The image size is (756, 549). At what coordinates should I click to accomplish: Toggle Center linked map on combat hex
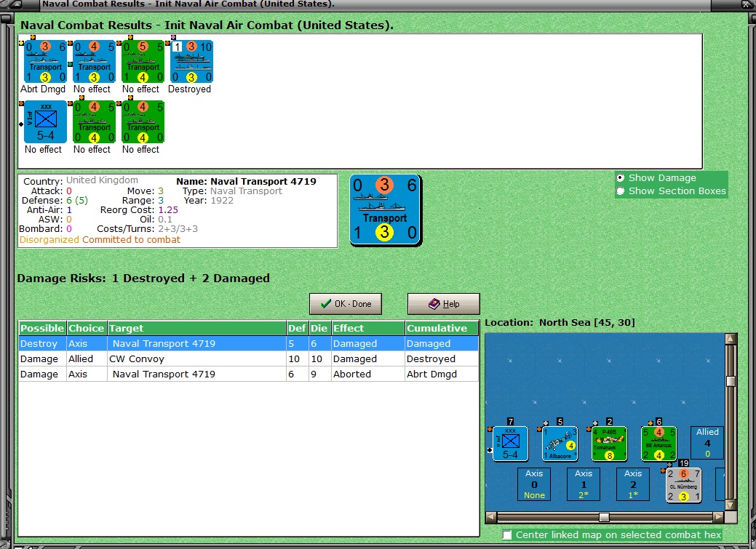[x=506, y=535]
